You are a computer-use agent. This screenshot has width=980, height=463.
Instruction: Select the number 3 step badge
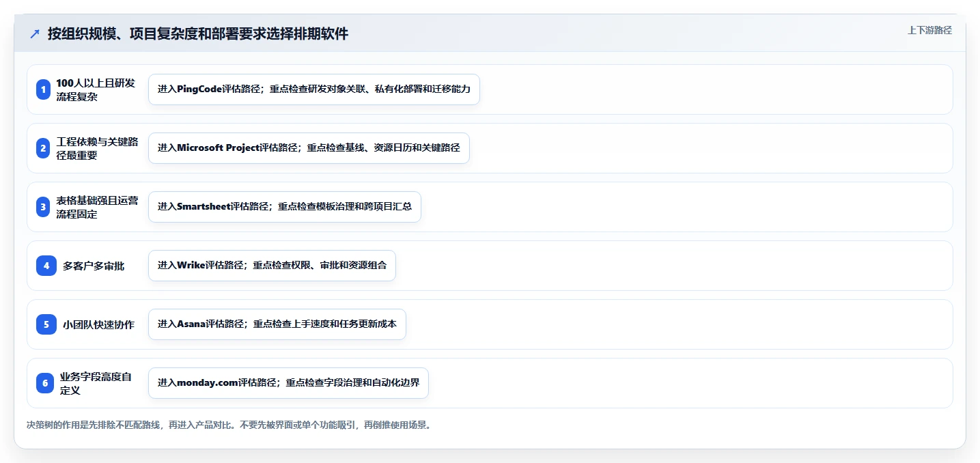44,207
